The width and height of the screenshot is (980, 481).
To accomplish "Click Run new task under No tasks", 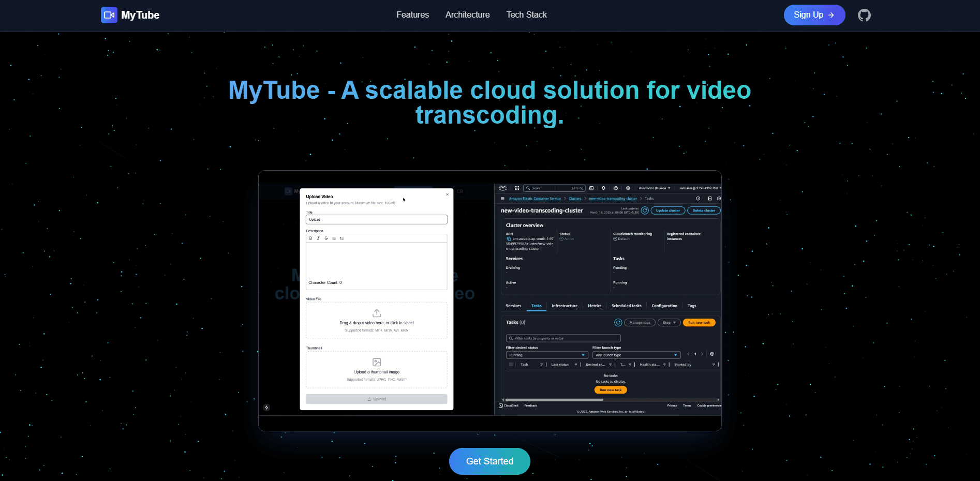I will click(611, 390).
